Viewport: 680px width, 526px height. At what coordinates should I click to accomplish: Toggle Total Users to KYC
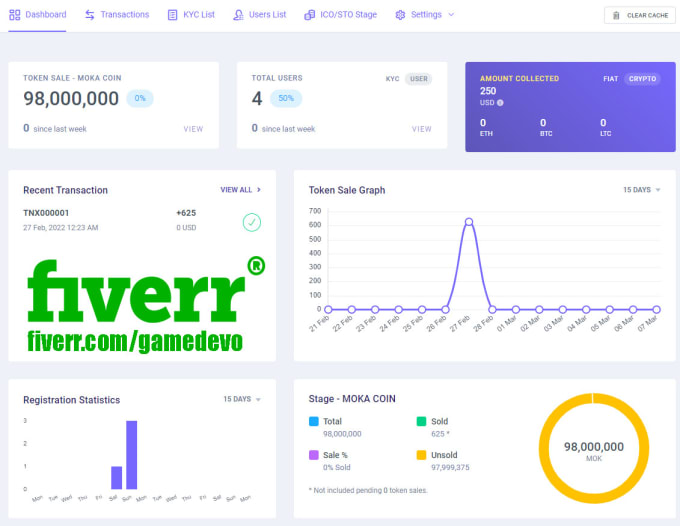[x=392, y=79]
